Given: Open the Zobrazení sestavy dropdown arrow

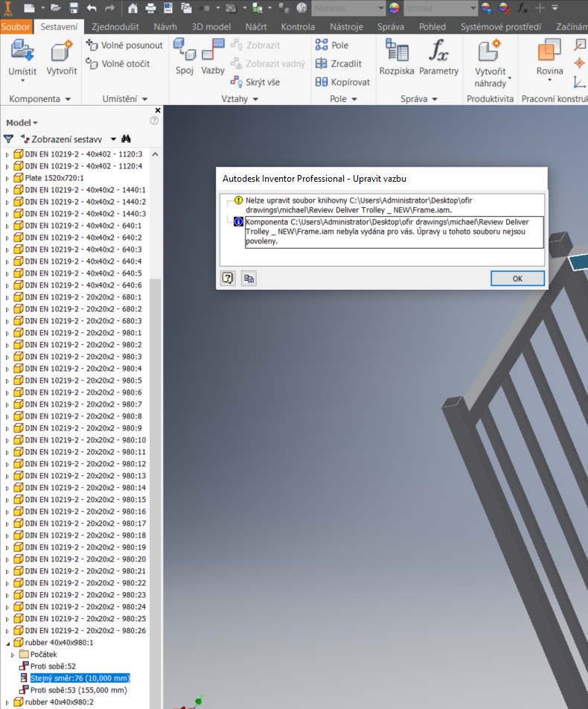Looking at the screenshot, I should (x=113, y=139).
